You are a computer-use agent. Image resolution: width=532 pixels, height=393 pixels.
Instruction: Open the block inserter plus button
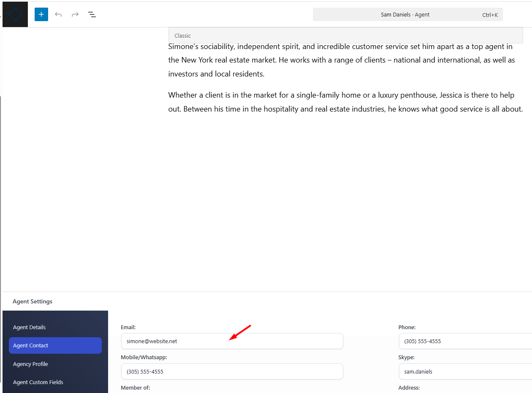coord(41,14)
